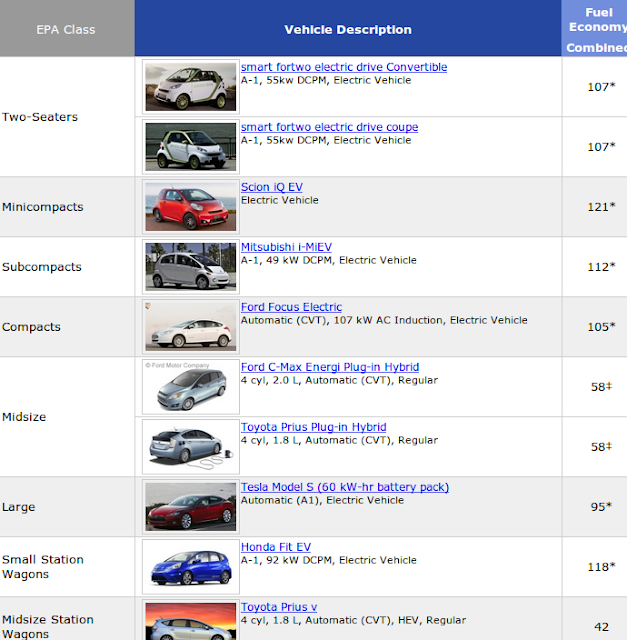The width and height of the screenshot is (627, 640).
Task: Select the Compacts class cell
Action: click(x=67, y=327)
